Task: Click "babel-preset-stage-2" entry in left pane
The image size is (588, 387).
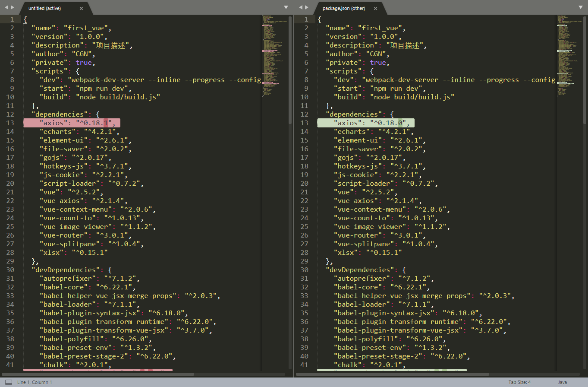Action: 107,356
